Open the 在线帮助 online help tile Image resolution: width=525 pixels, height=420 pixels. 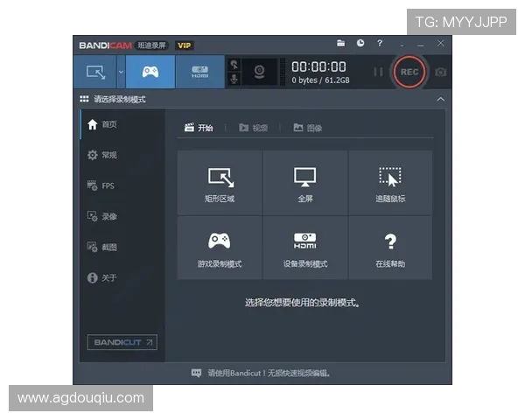[390, 248]
